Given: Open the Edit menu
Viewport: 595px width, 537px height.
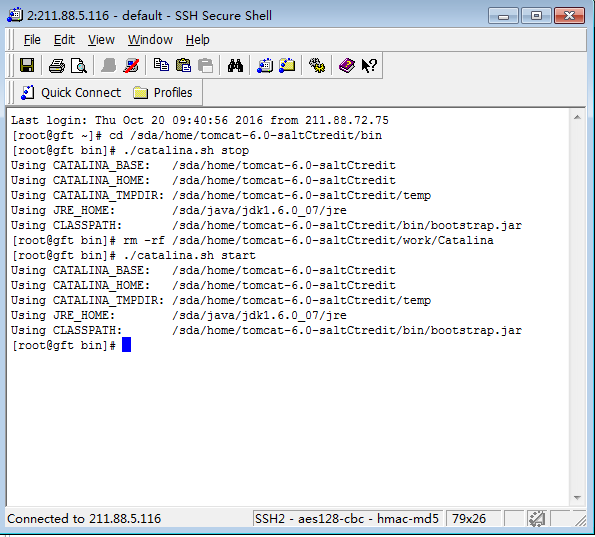Looking at the screenshot, I should click(64, 40).
